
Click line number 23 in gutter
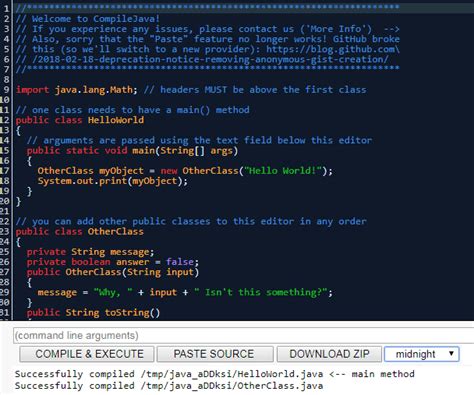pos(5,232)
